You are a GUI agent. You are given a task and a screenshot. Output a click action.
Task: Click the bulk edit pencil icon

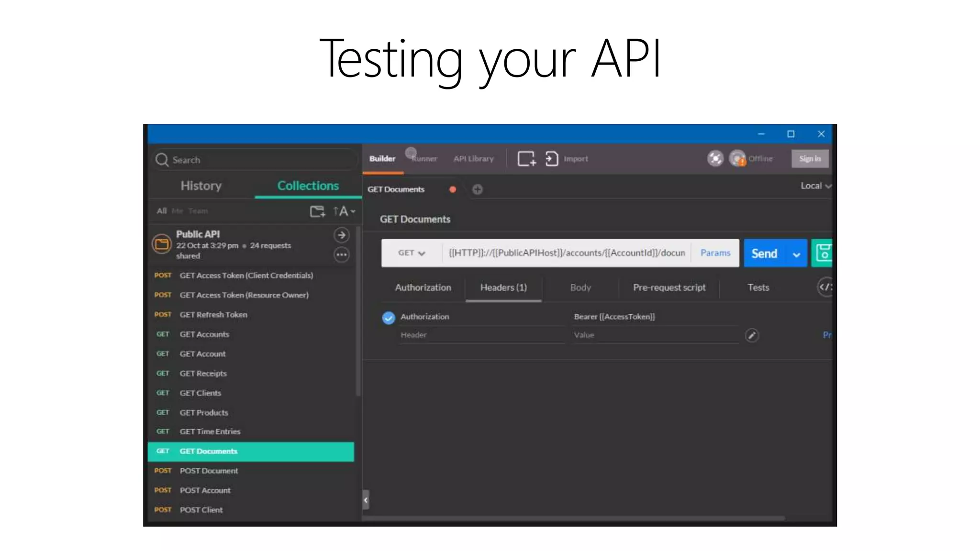coord(752,335)
